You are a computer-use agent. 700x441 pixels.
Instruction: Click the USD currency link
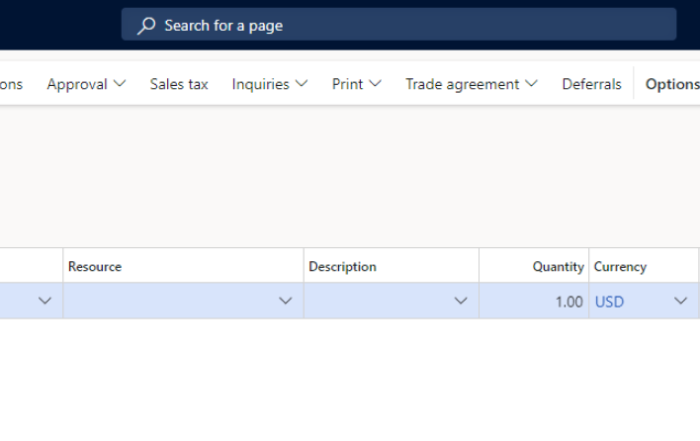(x=609, y=302)
